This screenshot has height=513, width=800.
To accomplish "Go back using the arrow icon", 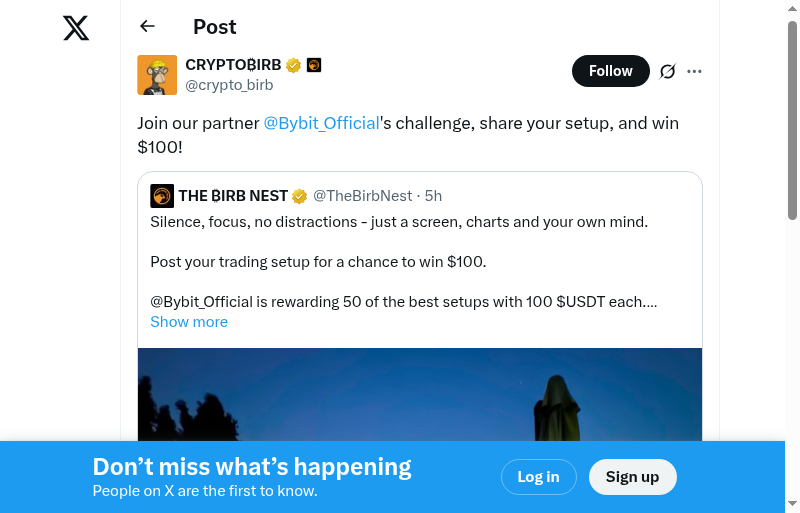I will [x=148, y=27].
